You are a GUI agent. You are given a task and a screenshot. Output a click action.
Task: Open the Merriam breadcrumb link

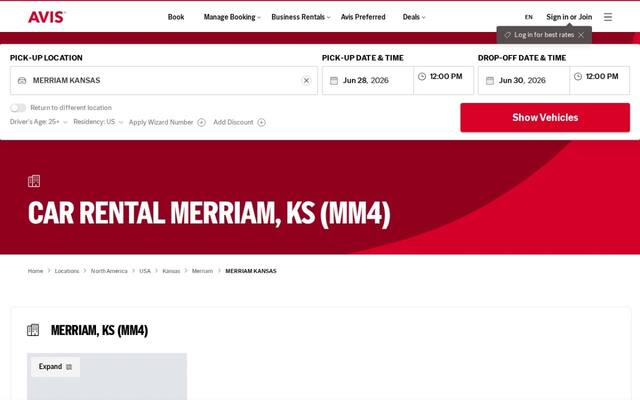(x=202, y=271)
